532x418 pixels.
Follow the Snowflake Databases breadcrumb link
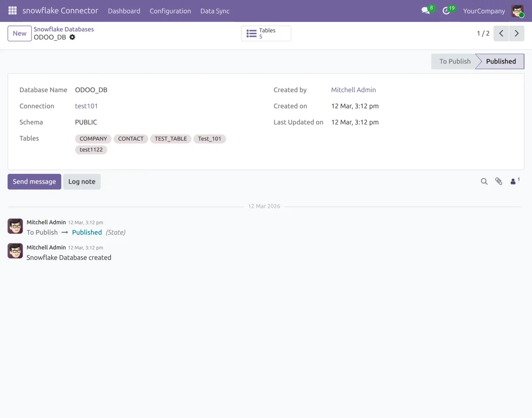point(64,29)
